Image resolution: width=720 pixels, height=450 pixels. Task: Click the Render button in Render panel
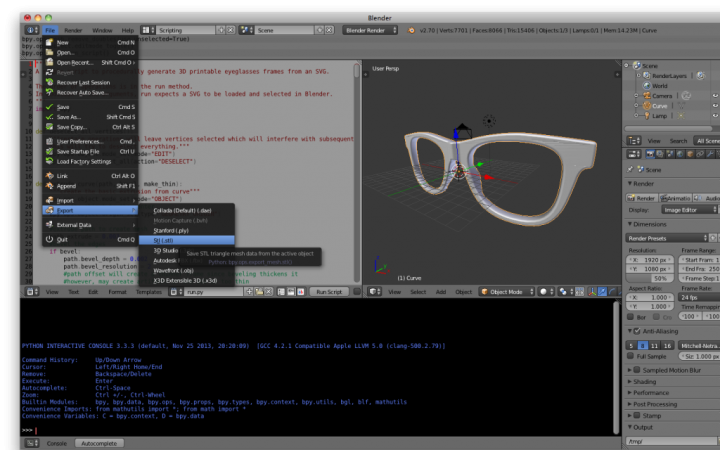coord(641,198)
